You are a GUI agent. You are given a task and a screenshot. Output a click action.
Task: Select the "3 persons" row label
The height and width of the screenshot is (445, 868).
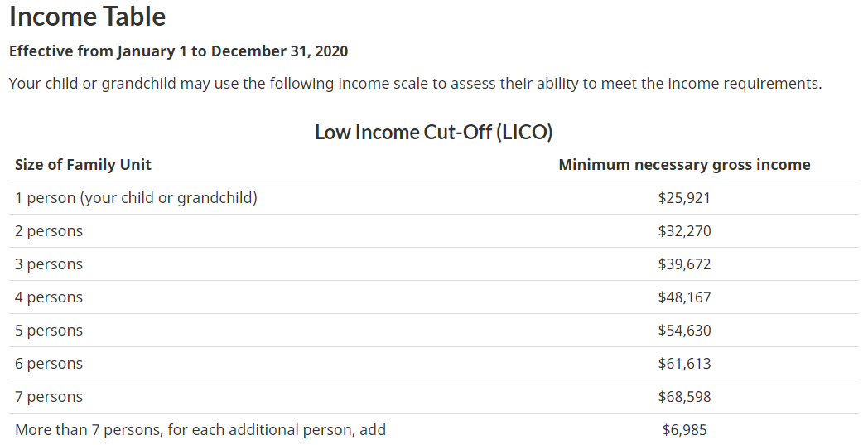(49, 264)
